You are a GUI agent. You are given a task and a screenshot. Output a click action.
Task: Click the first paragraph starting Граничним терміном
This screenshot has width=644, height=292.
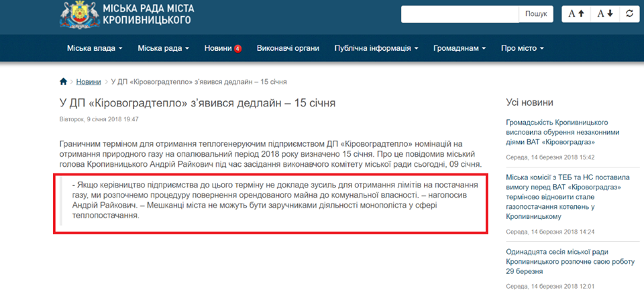270,155
